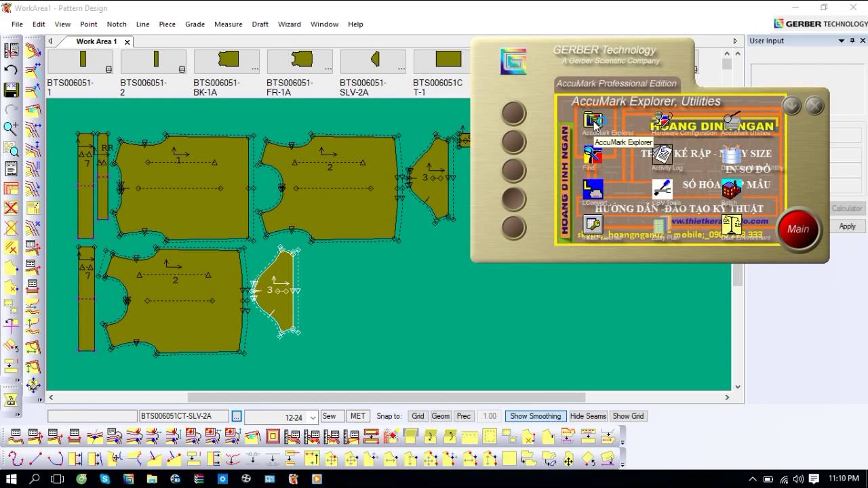The image size is (868, 488).
Task: Expand the 12-24 size dropdown
Action: pos(313,418)
